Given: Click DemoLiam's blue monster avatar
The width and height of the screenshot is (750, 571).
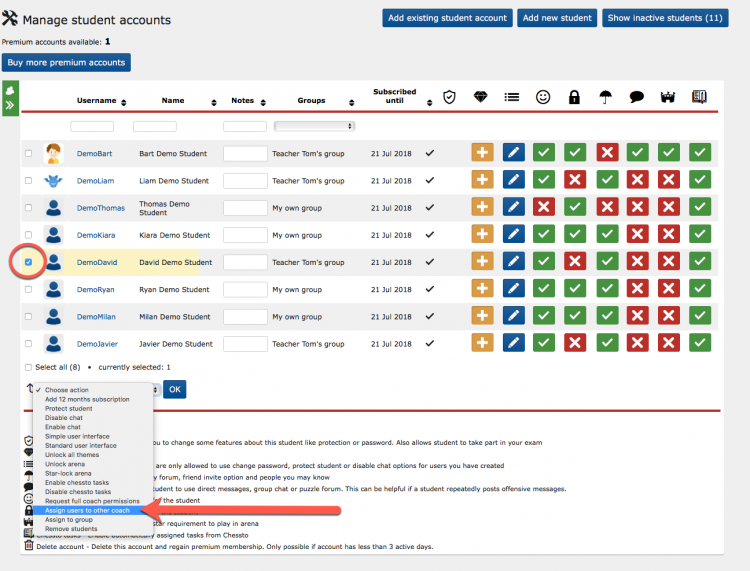Looking at the screenshot, I should [x=54, y=181].
